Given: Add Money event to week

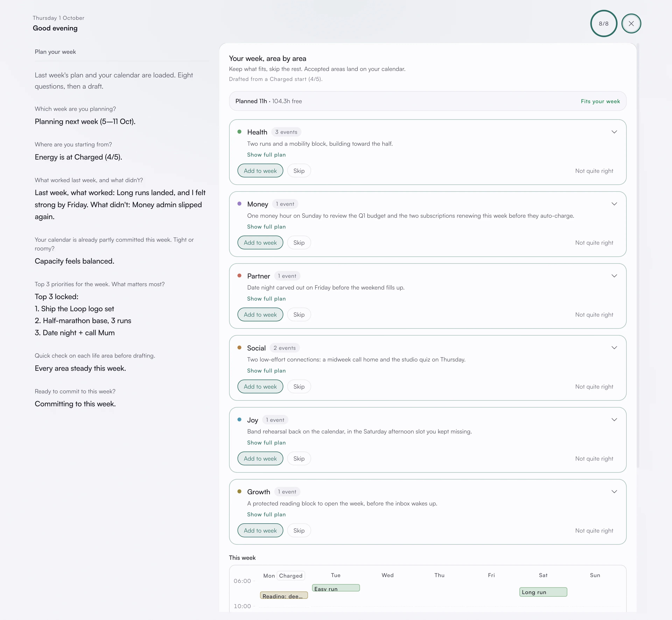Looking at the screenshot, I should click(260, 243).
